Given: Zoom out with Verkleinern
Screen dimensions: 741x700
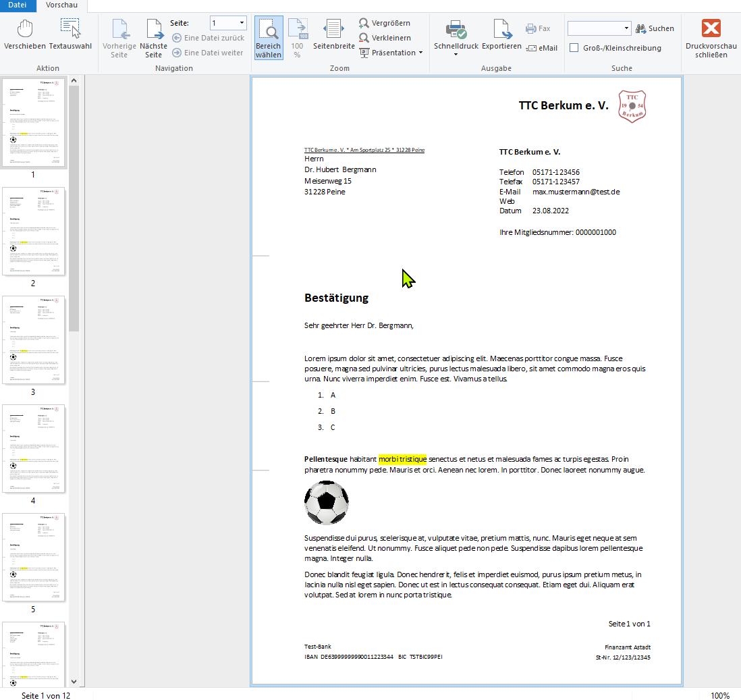Looking at the screenshot, I should (385, 38).
